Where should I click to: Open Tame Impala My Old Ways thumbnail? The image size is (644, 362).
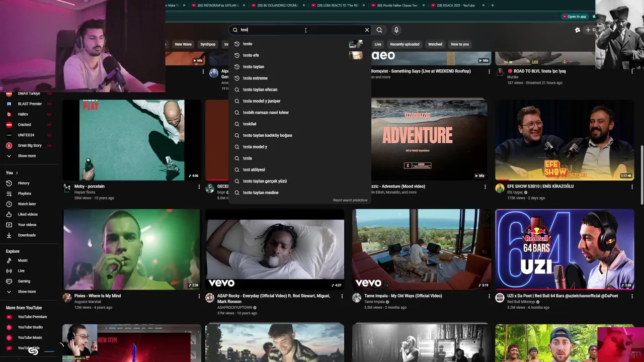coord(422,249)
